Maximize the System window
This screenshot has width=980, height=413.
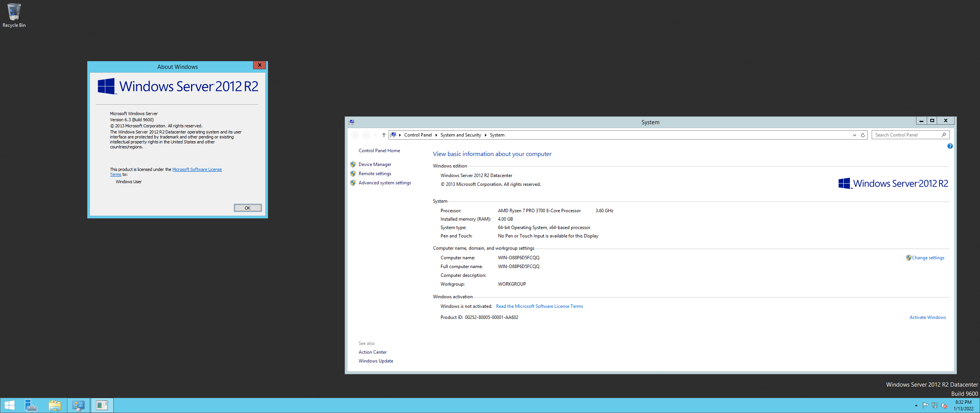[x=932, y=121]
